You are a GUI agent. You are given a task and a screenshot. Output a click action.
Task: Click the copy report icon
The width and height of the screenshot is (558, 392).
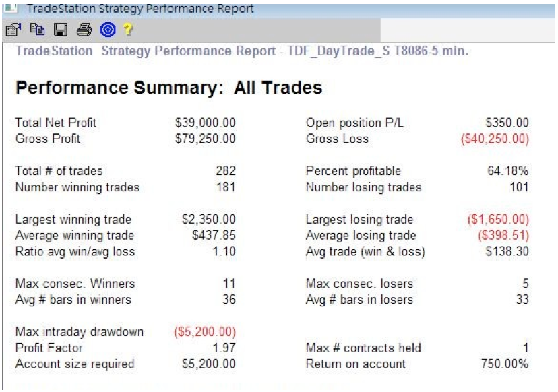click(37, 30)
